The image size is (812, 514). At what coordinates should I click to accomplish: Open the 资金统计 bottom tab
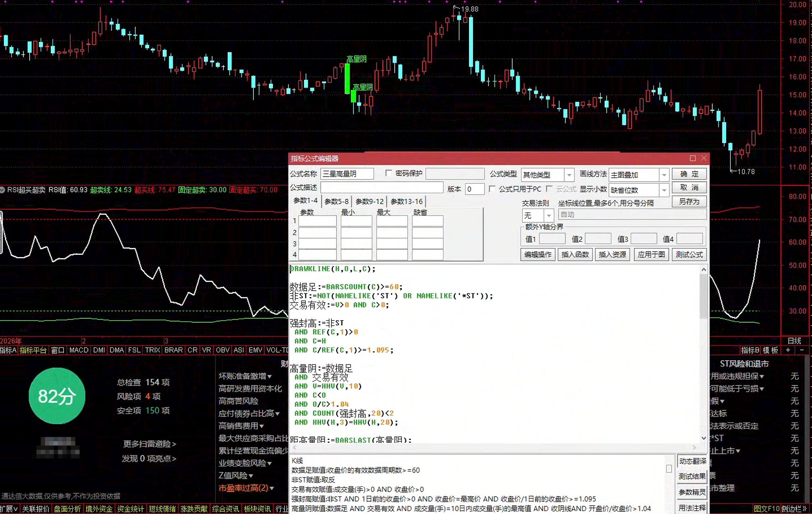click(130, 509)
